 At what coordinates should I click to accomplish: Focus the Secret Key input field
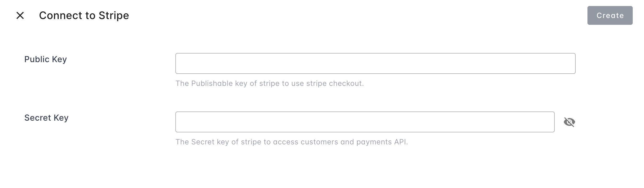365,122
